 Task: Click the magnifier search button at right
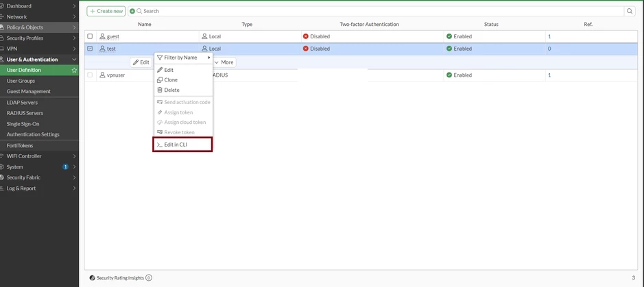tap(629, 12)
